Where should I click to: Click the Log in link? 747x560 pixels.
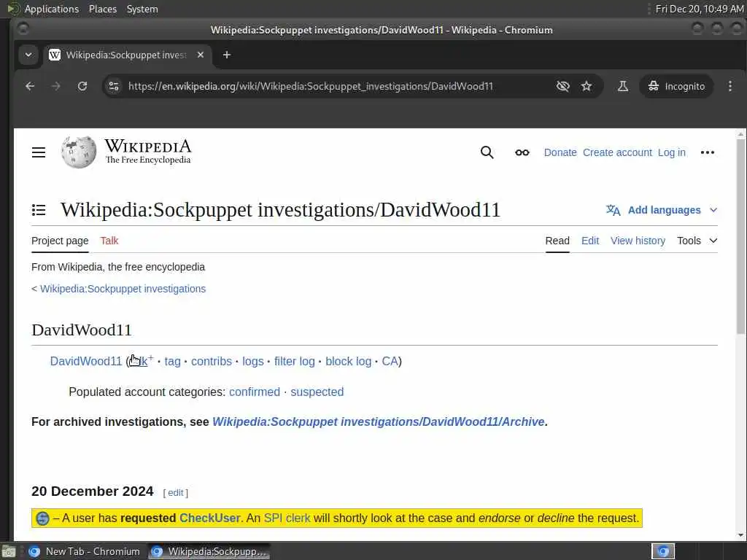click(x=672, y=152)
